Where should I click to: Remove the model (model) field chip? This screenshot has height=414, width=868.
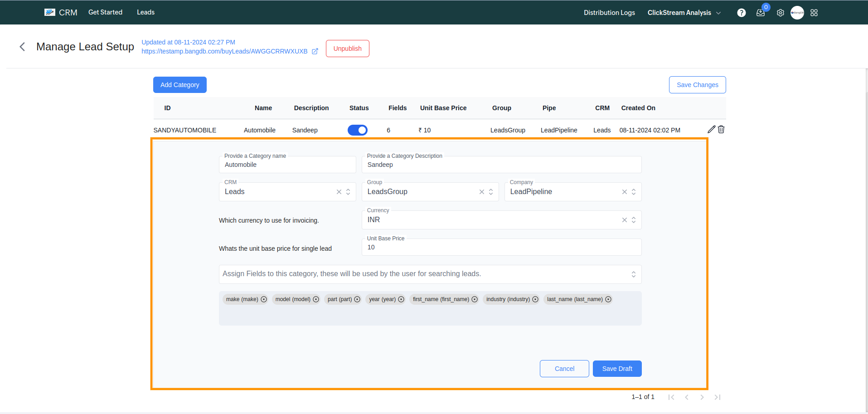[x=316, y=299]
